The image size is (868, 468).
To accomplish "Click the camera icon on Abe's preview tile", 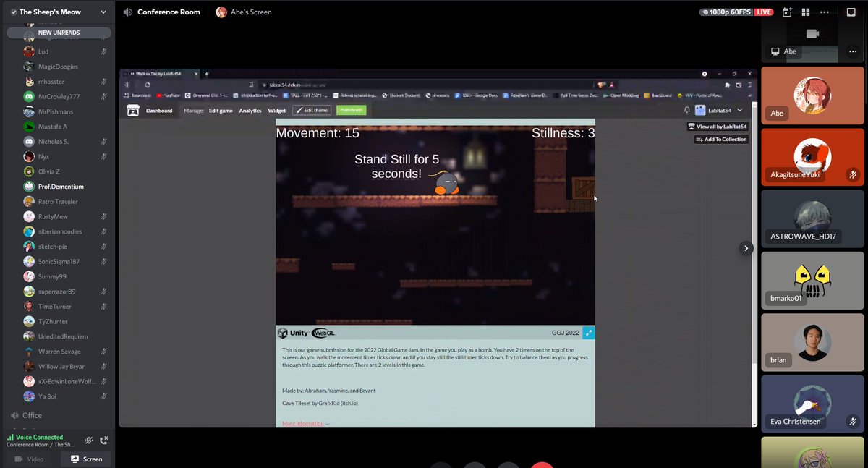I will point(812,33).
